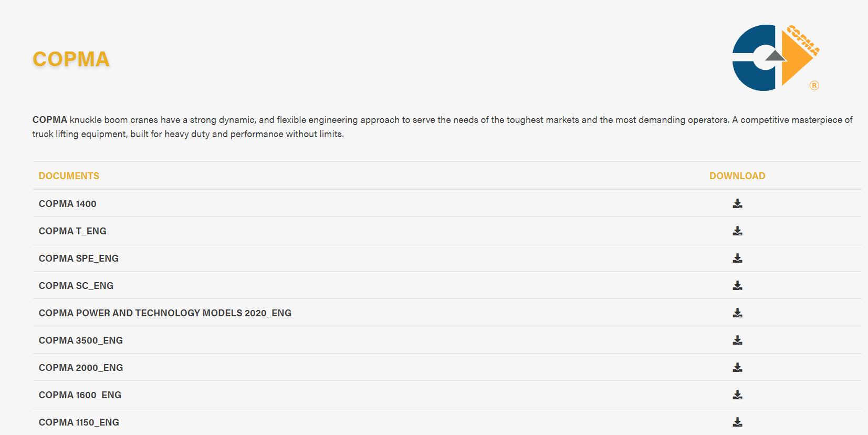Select the COPMA SPE_ENG row title
Image resolution: width=868 pixels, height=435 pixels.
click(79, 258)
